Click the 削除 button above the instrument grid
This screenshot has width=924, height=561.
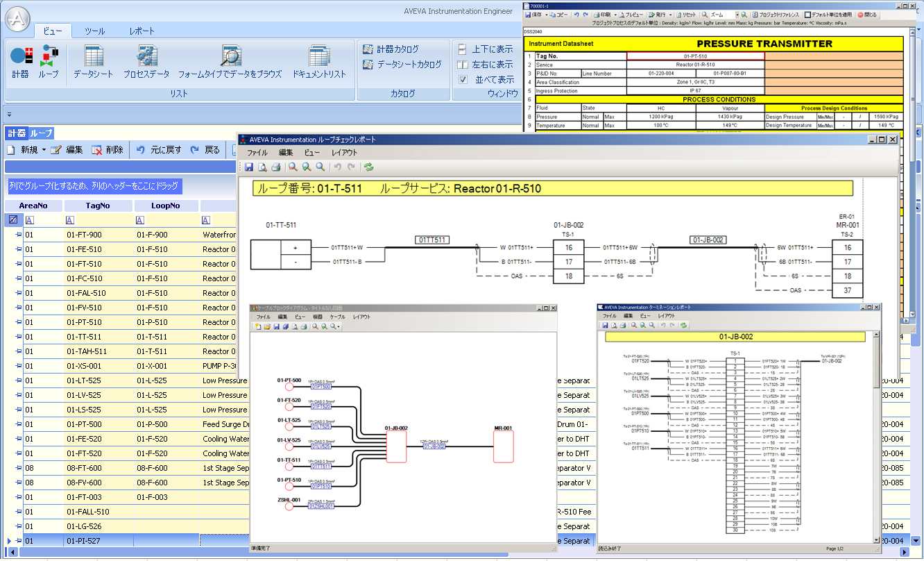114,150
